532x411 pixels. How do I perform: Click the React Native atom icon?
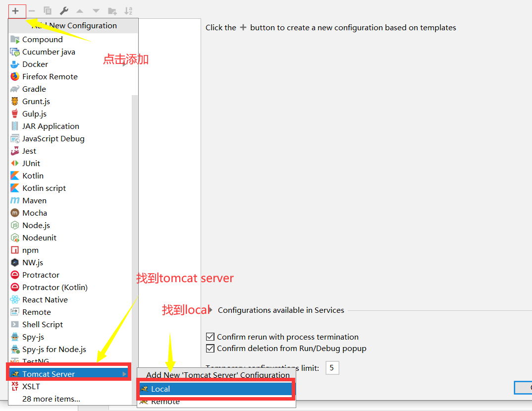point(15,299)
